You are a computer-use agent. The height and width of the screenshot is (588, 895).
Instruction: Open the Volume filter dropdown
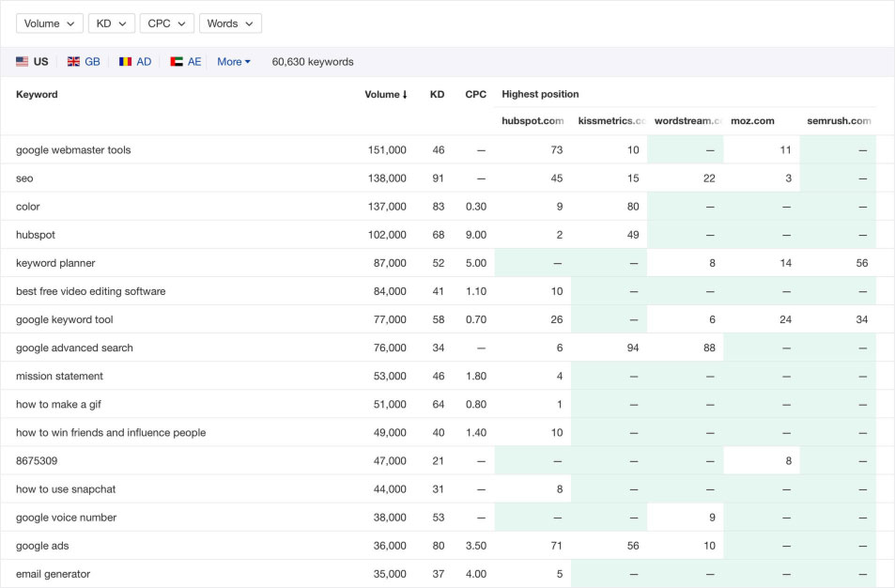50,23
